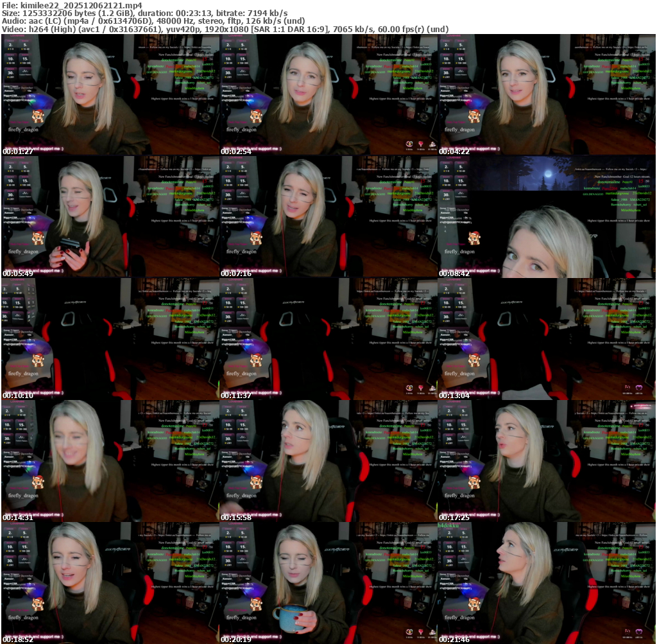Select the 00:17:25 thumbnail
This screenshot has height=644, width=657.
546,460
